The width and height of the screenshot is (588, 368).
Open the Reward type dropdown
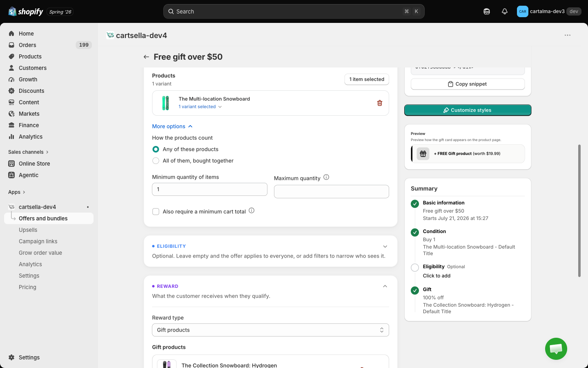pos(270,330)
